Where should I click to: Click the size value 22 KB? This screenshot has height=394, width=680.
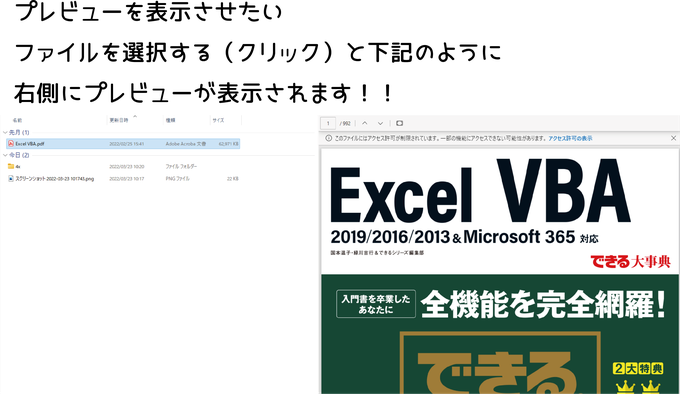tap(233, 179)
